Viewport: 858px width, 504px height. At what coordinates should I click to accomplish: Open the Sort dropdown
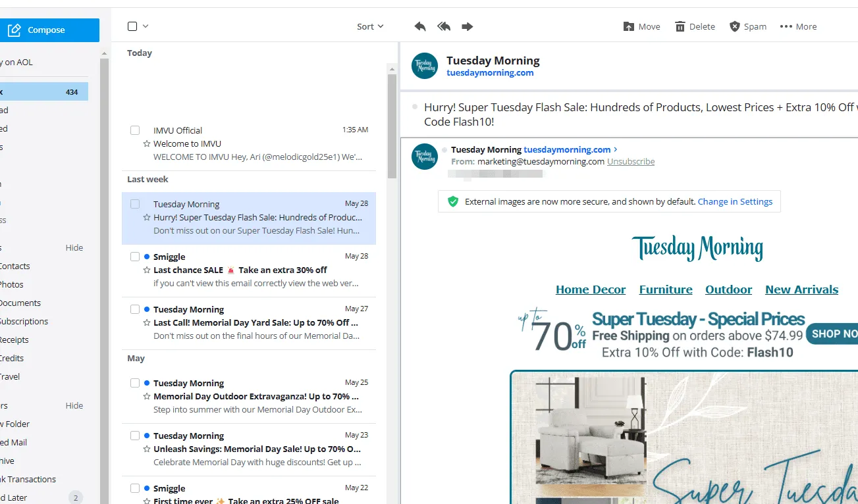(369, 26)
